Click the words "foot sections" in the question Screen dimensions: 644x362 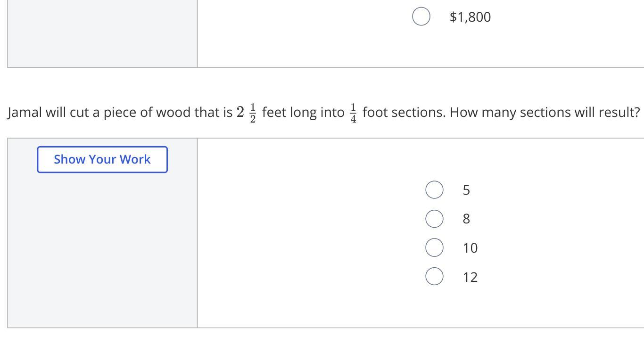(x=404, y=113)
